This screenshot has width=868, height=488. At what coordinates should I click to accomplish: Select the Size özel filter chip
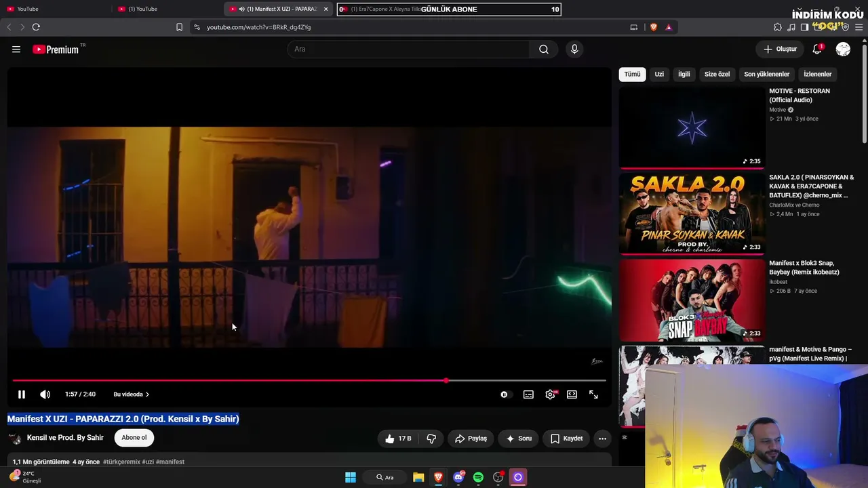coord(717,74)
